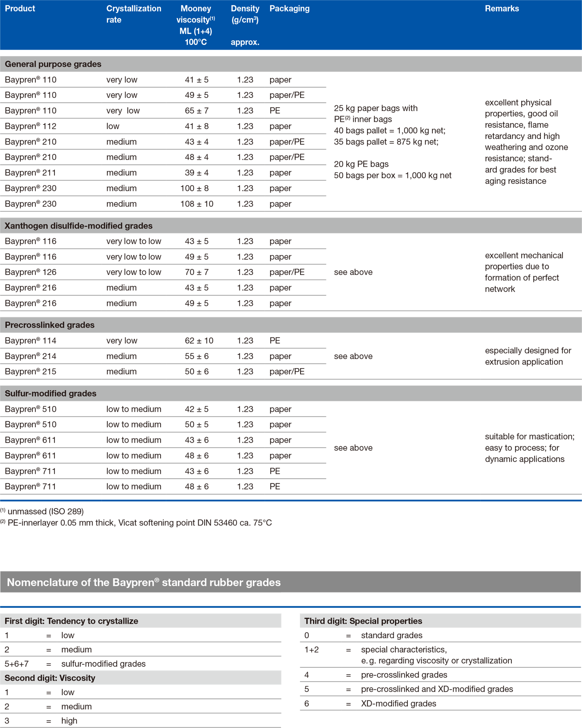Screen dimensions: 582x728
Task: Click the Mooney value '39 ± 4'
Action: 197,173
